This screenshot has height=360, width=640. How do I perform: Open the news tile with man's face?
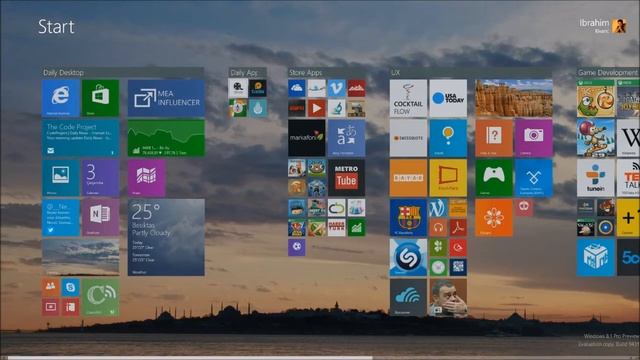[x=448, y=297]
